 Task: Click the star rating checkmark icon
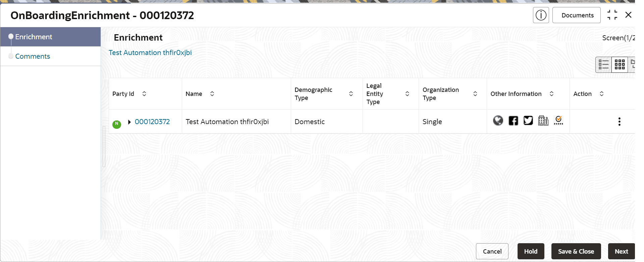[558, 120]
